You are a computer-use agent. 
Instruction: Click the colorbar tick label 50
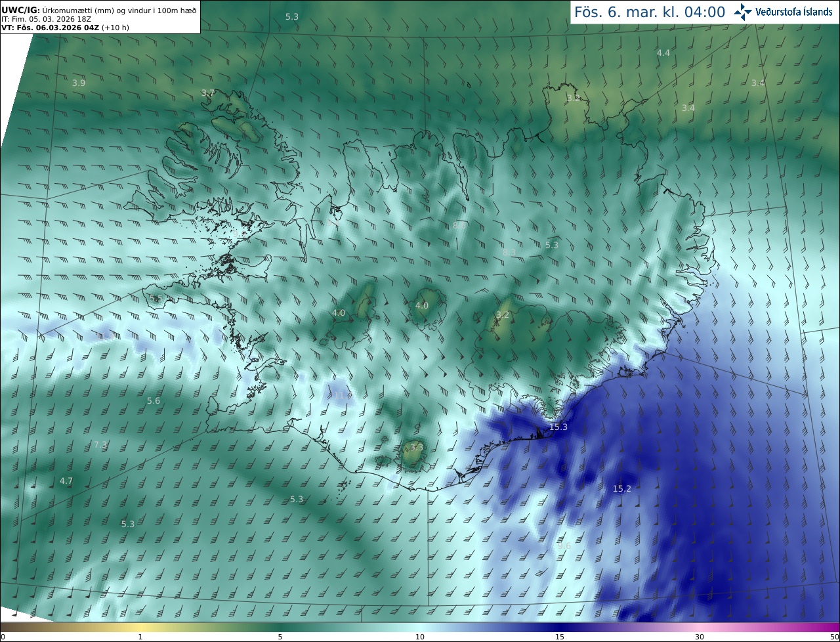[x=835, y=637]
